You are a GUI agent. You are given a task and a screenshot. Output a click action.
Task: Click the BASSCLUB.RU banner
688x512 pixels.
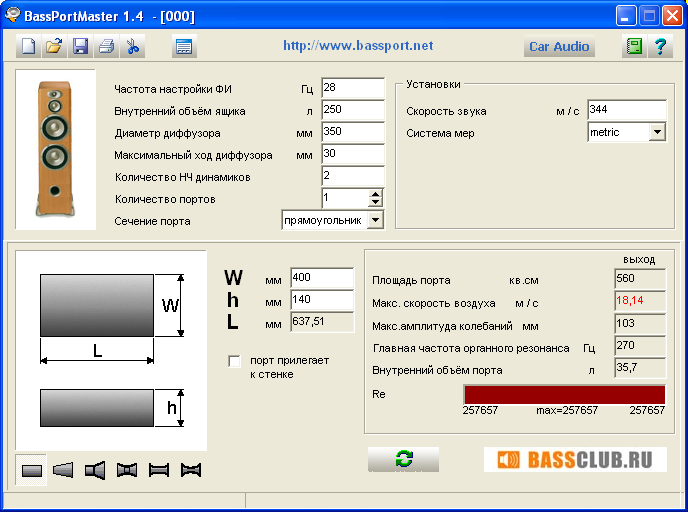575,459
